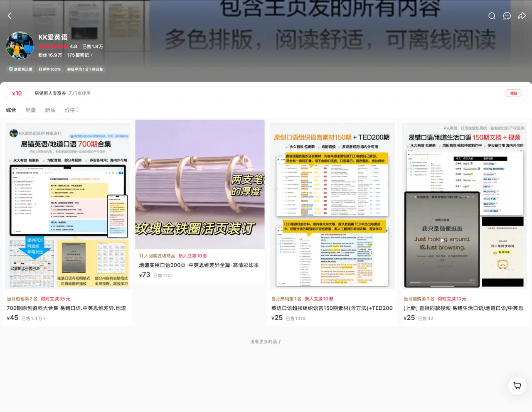This screenshot has width=532, height=412.
Task: Select 已售1701 sales count
Action: (163, 275)
